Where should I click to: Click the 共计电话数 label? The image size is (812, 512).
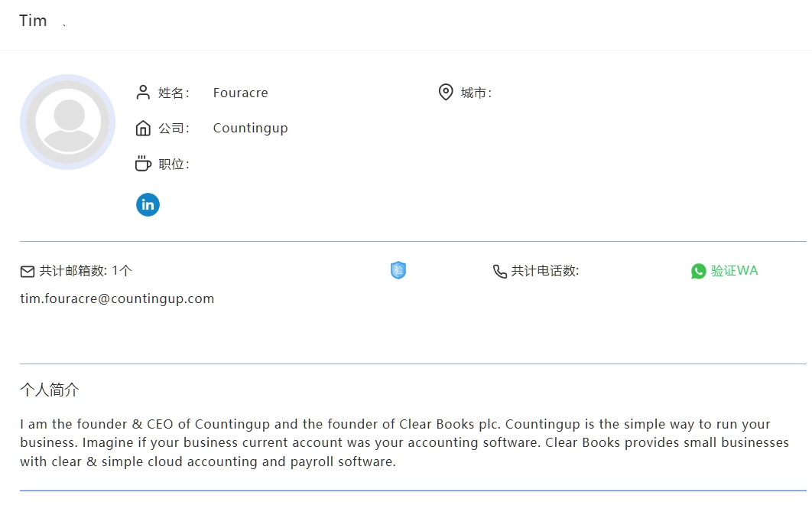tap(545, 270)
